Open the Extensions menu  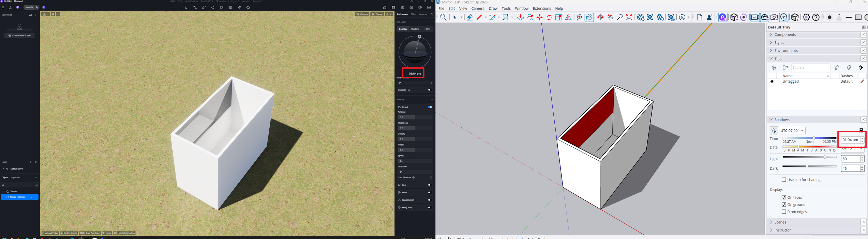[541, 9]
